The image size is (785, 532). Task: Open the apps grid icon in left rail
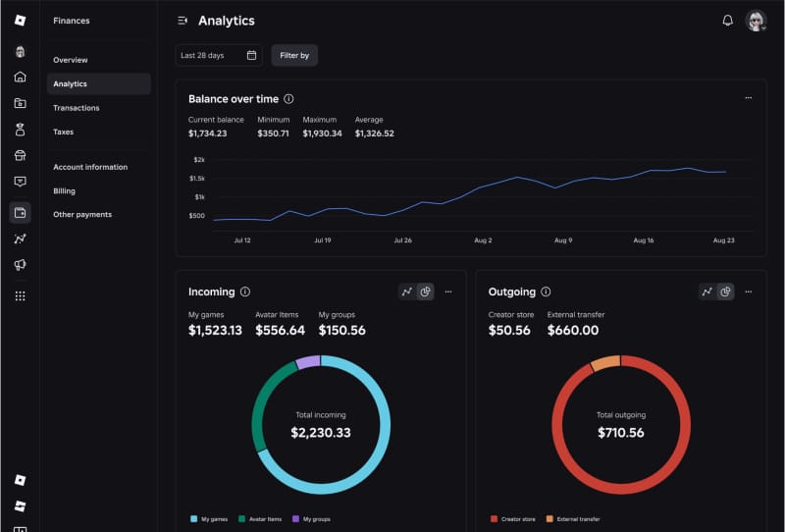[x=20, y=296]
